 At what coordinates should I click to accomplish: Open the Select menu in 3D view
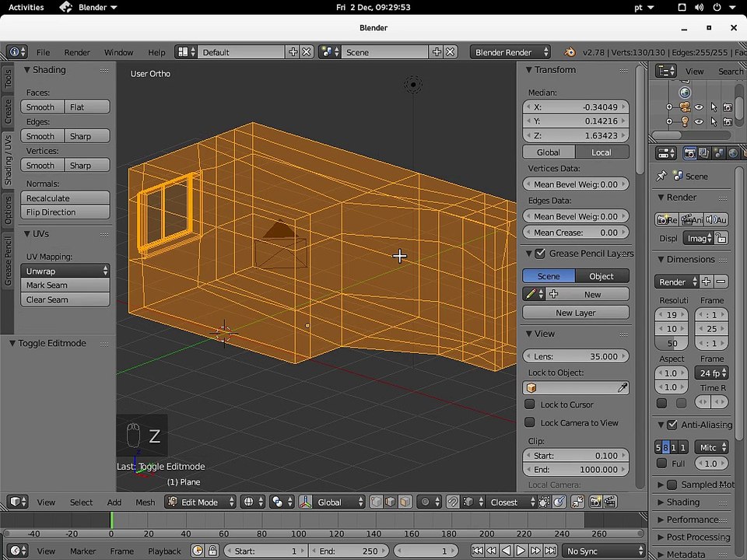82,502
